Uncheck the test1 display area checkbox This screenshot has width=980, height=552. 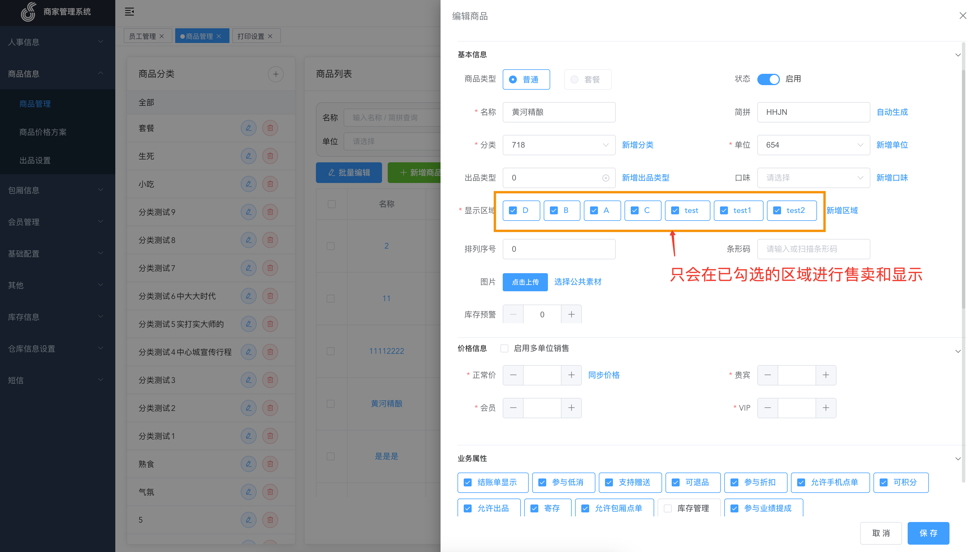[724, 210]
